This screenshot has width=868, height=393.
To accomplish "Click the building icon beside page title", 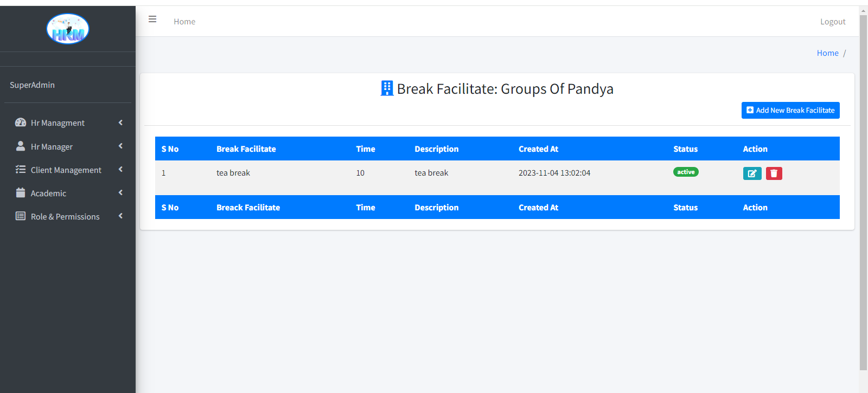I will [x=387, y=88].
